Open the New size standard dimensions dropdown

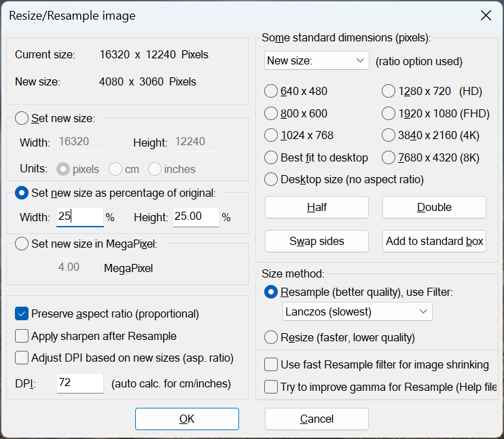pyautogui.click(x=317, y=61)
